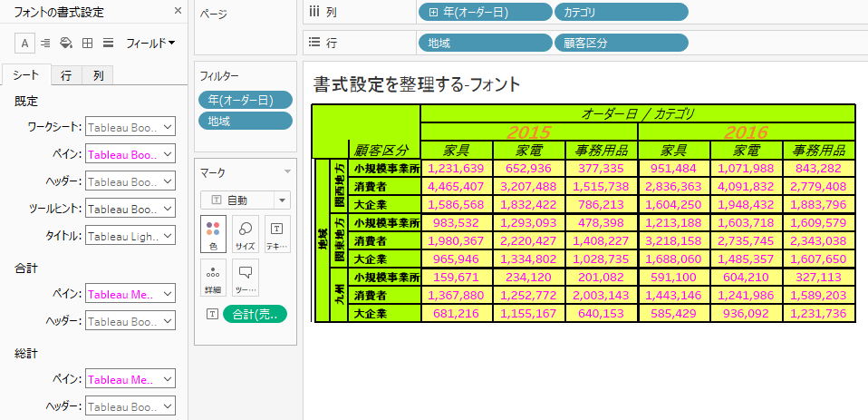Open the Shading paint bucket icon
Screen dimensions: 868x420
pos(66,43)
